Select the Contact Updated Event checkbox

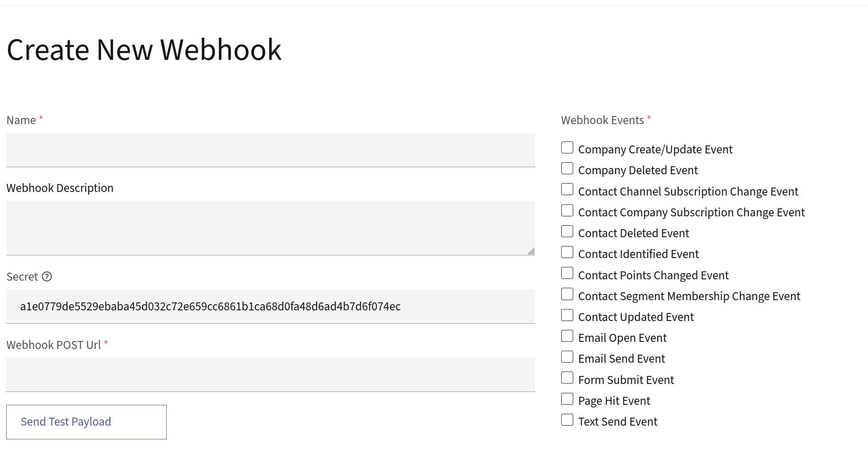click(x=567, y=315)
